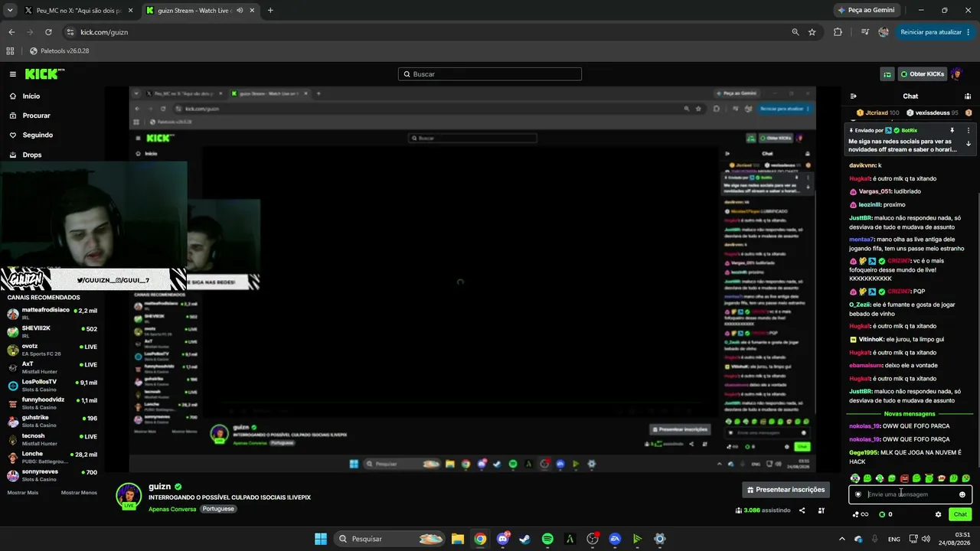This screenshot has height=551, width=980.
Task: Send the chat message with Chat button
Action: point(960,514)
